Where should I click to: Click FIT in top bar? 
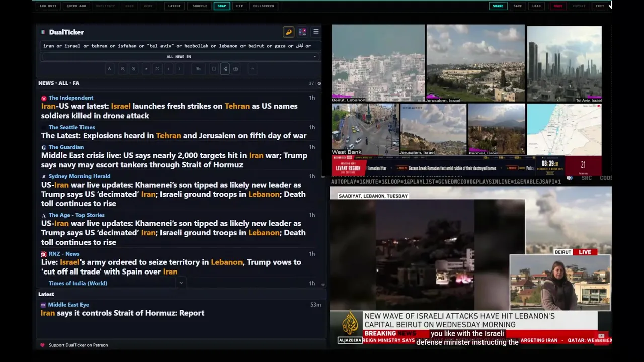point(239,6)
